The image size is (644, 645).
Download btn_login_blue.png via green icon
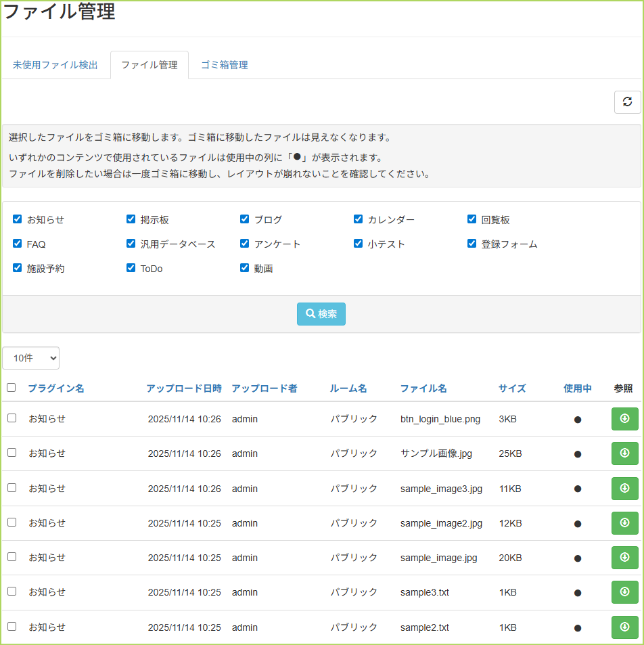(624, 419)
